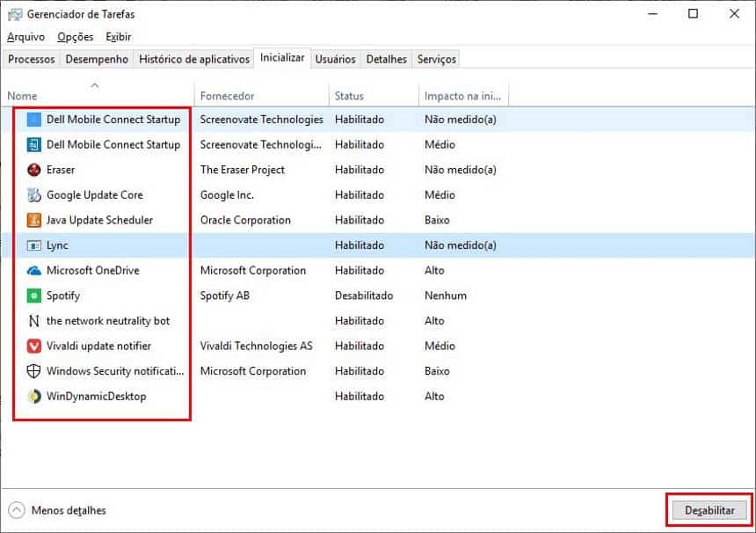Select the Vivaldi update notifier entry
Image resolution: width=756 pixels, height=533 pixels.
point(98,346)
